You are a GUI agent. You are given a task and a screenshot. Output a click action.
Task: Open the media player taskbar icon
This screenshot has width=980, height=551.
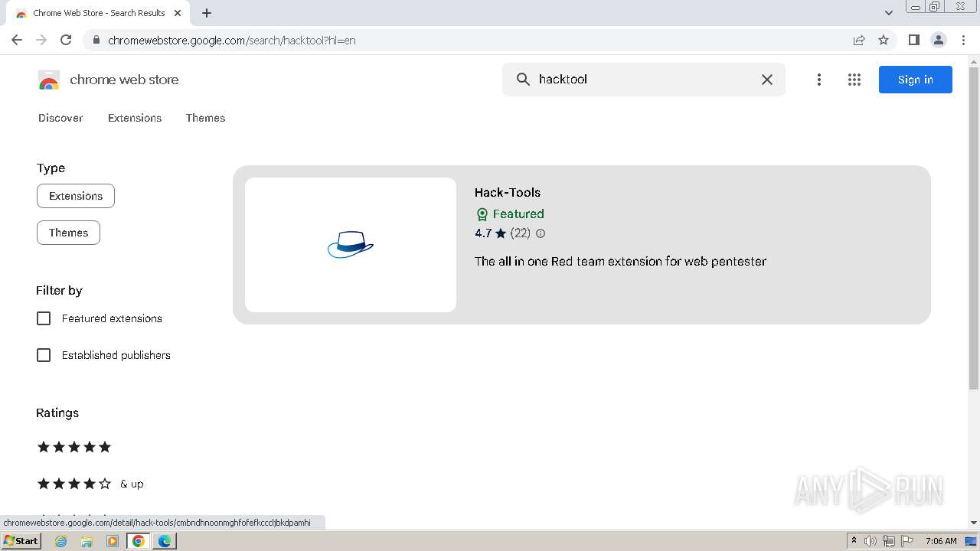click(x=113, y=541)
